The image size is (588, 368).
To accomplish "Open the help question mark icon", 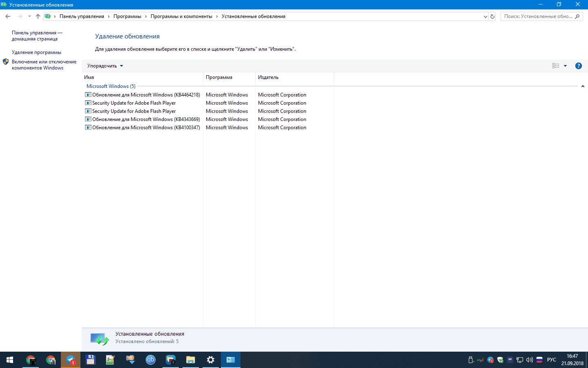I will [578, 66].
